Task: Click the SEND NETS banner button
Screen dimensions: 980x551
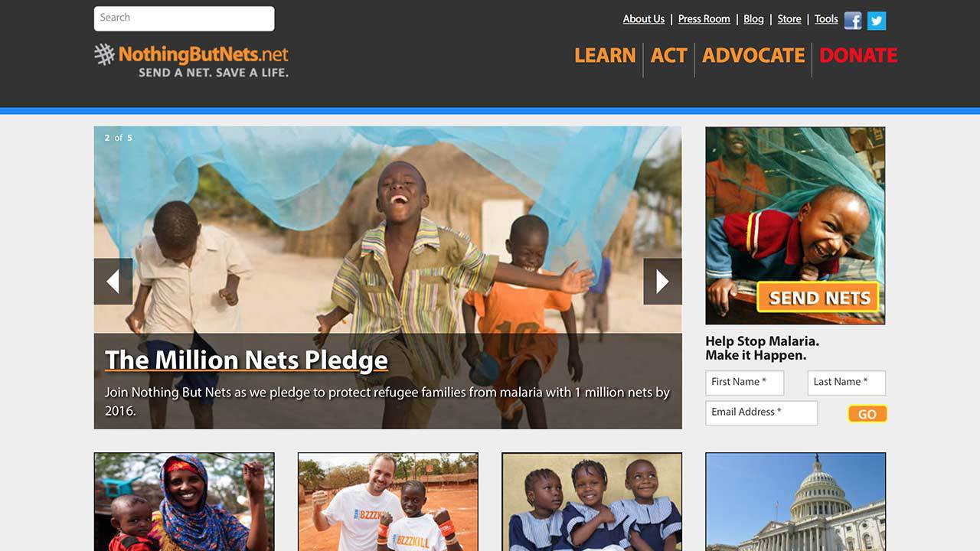Action: click(819, 297)
